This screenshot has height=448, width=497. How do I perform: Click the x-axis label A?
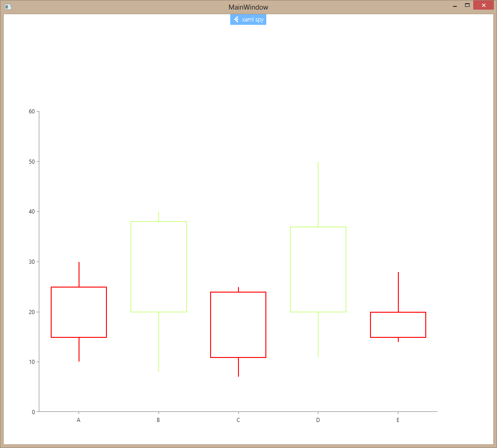[79, 420]
